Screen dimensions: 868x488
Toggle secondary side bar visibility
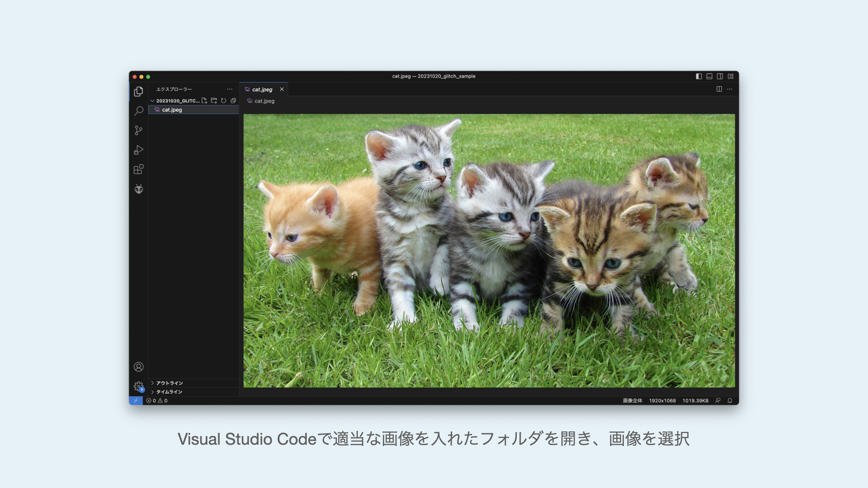[720, 76]
